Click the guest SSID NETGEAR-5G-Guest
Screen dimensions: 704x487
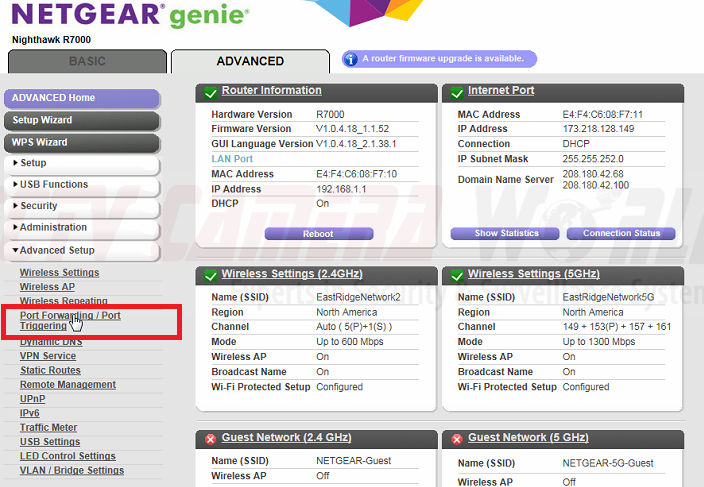(608, 463)
